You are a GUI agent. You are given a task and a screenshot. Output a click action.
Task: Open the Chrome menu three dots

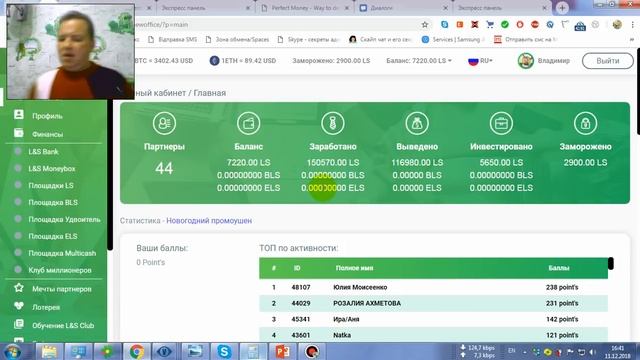(x=632, y=24)
